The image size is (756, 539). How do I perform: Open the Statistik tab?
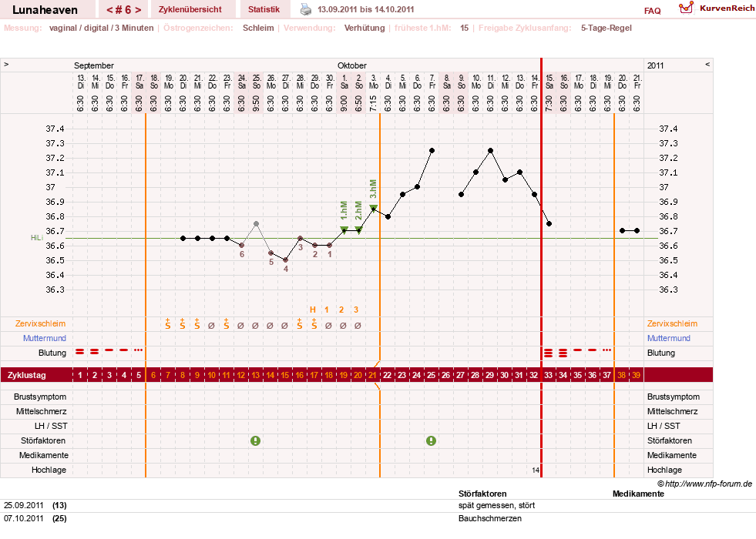[x=264, y=9]
